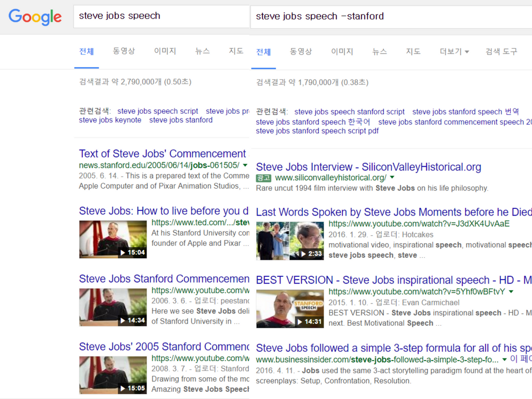Screen dimensions: 532x399
Task: Play the 14:31 video thumbnail
Action: pyautogui.click(x=290, y=309)
